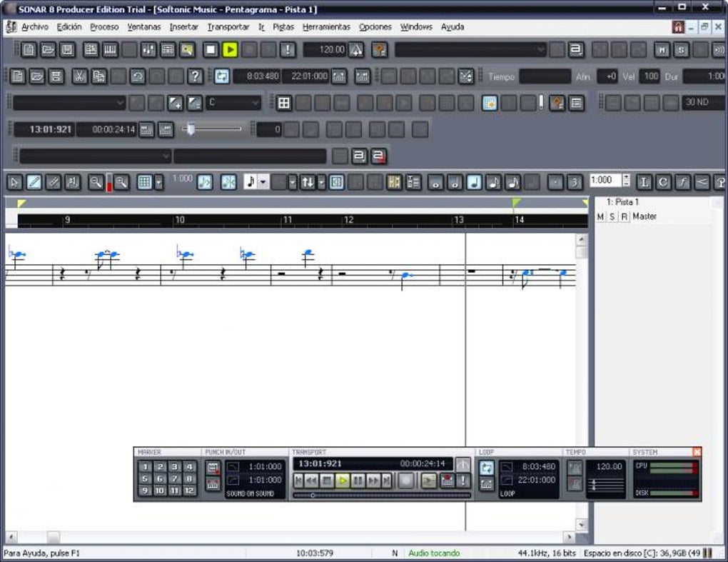Image resolution: width=728 pixels, height=562 pixels.
Task: Click the fretboard display icon in staff toolbar
Action: tap(394, 182)
